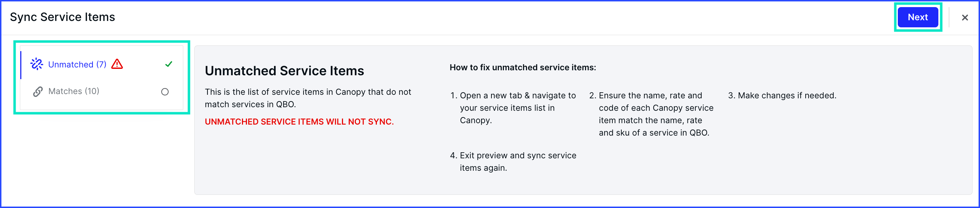Click the red warning triangle icon

(x=117, y=64)
